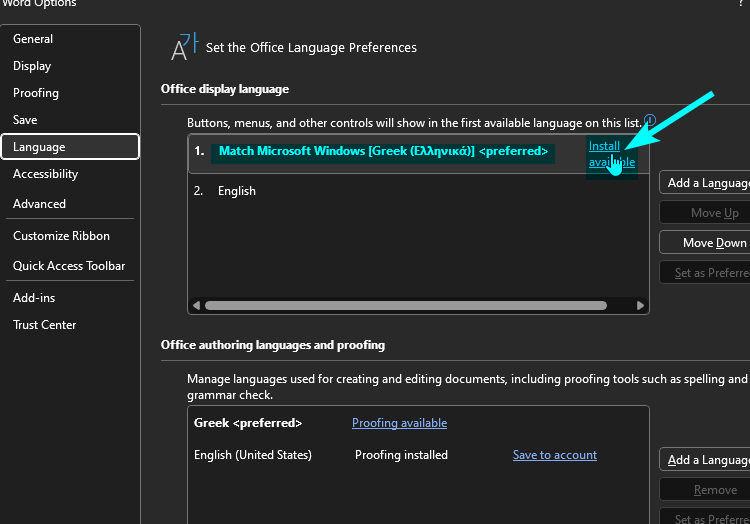Open Customize Ribbon settings
This screenshot has width=750, height=524.
click(x=61, y=236)
